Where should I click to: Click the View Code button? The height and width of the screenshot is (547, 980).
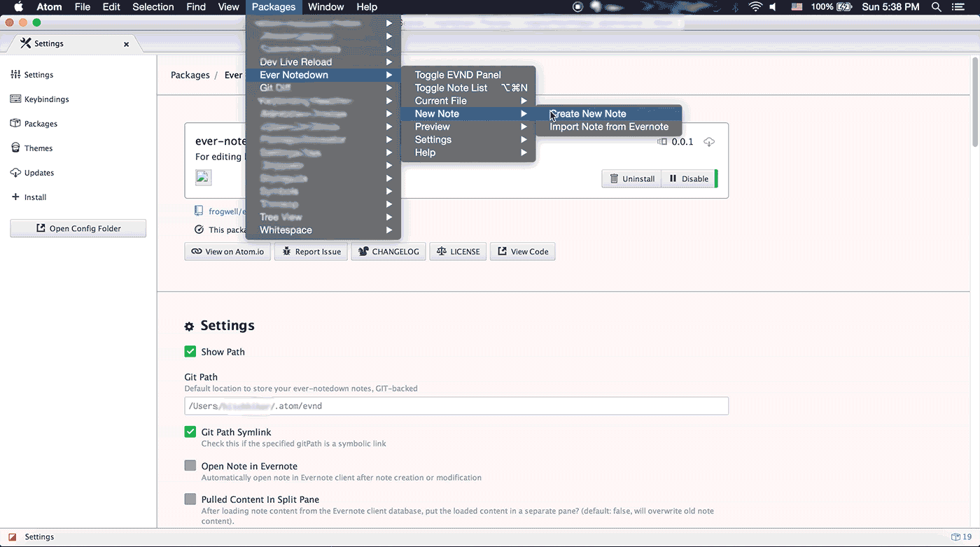point(522,252)
